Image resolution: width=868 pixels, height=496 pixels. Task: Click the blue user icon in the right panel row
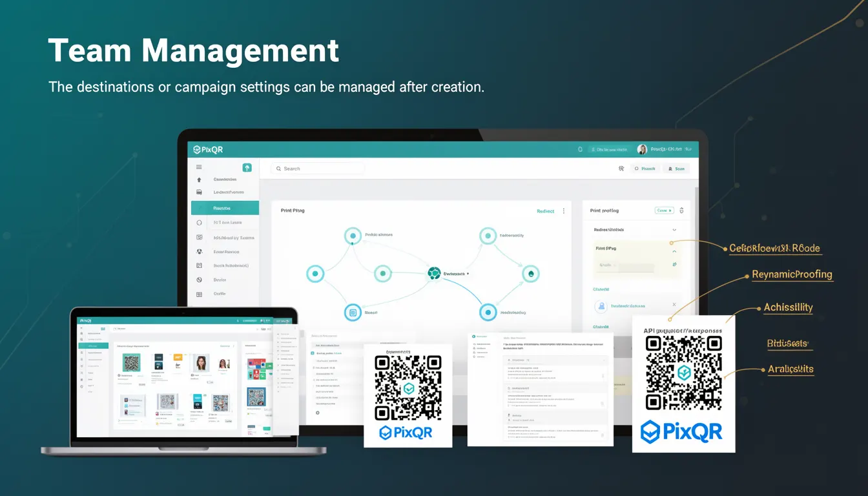coord(601,306)
